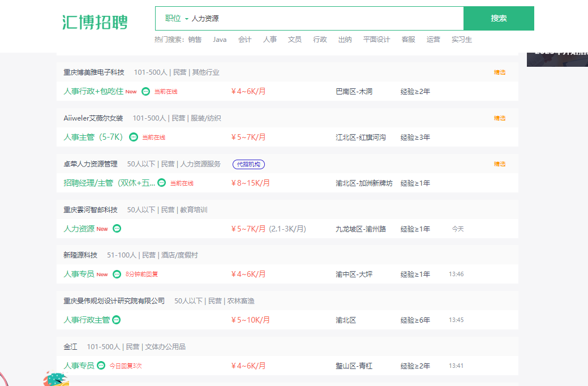Screen dimensions: 588x386
Task: Click location 九龙坡区-渝州路
Action: 360,229
